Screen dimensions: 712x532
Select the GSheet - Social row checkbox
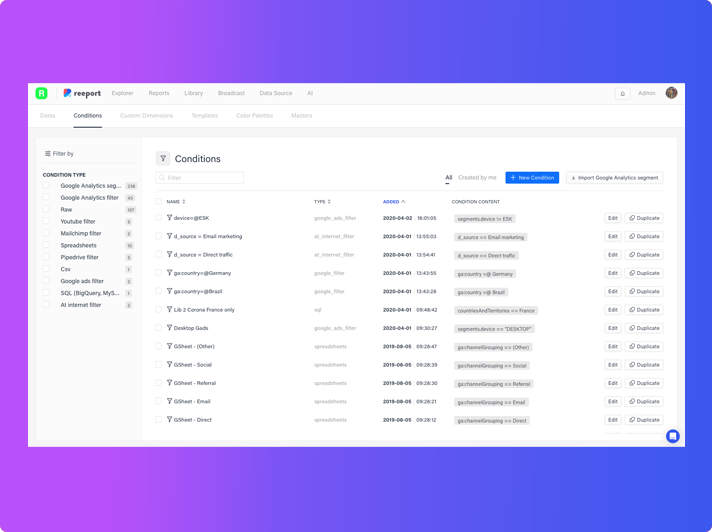(x=158, y=365)
